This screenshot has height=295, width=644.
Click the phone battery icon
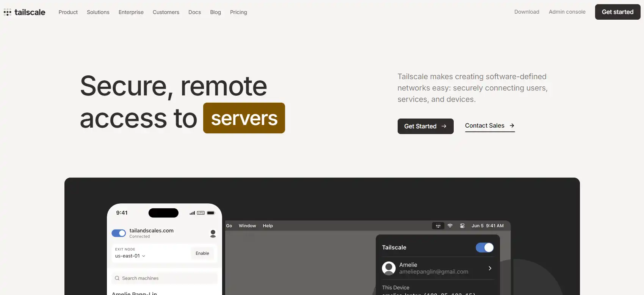(211, 213)
